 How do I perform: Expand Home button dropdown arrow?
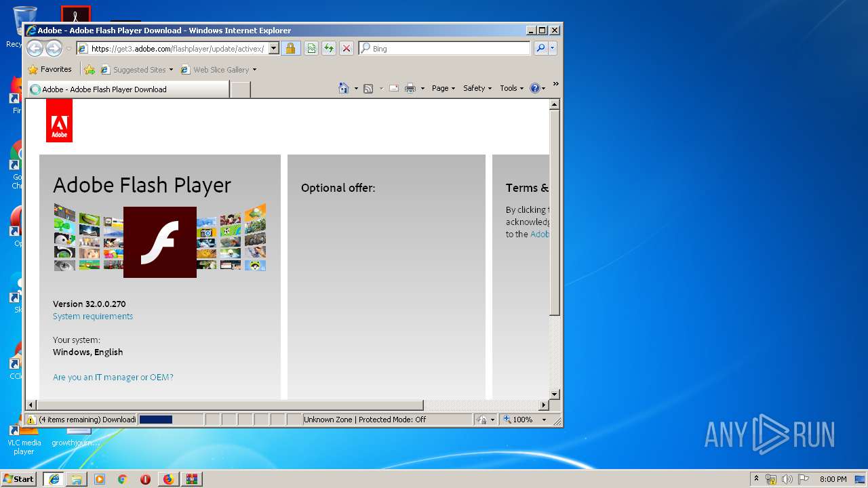tap(356, 88)
